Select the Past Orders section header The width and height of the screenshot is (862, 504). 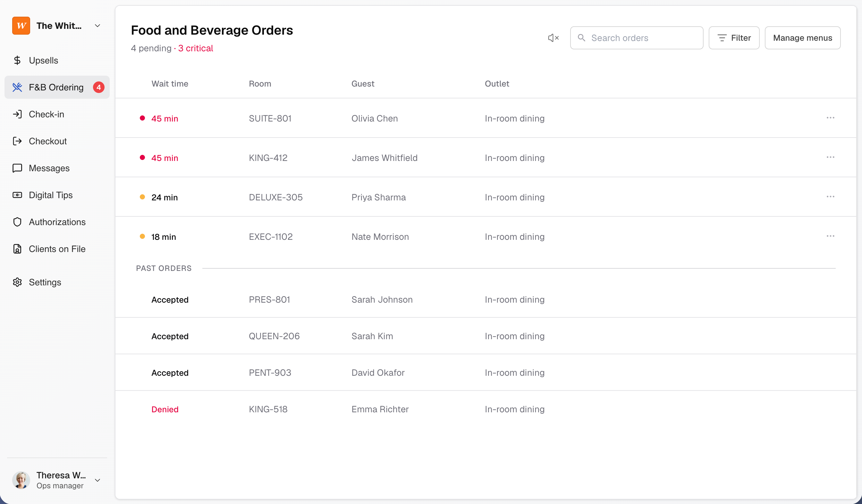pyautogui.click(x=164, y=268)
